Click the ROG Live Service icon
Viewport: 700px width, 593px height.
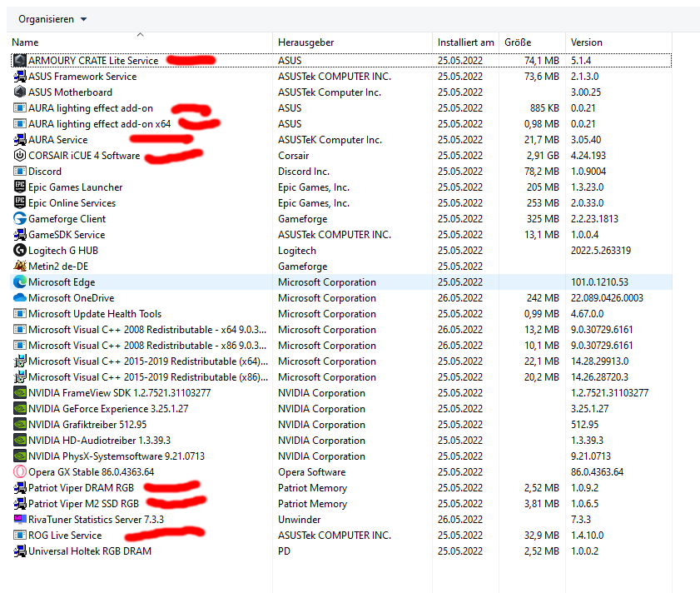[x=20, y=536]
